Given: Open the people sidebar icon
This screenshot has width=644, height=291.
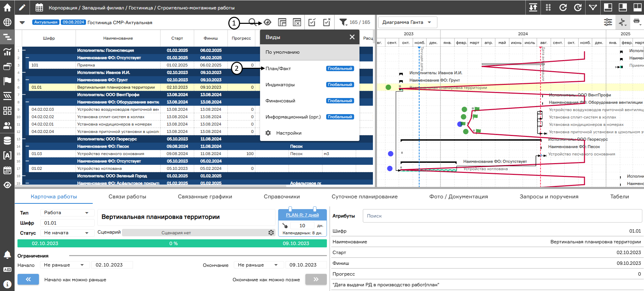Looking at the screenshot, I should 7,126.
